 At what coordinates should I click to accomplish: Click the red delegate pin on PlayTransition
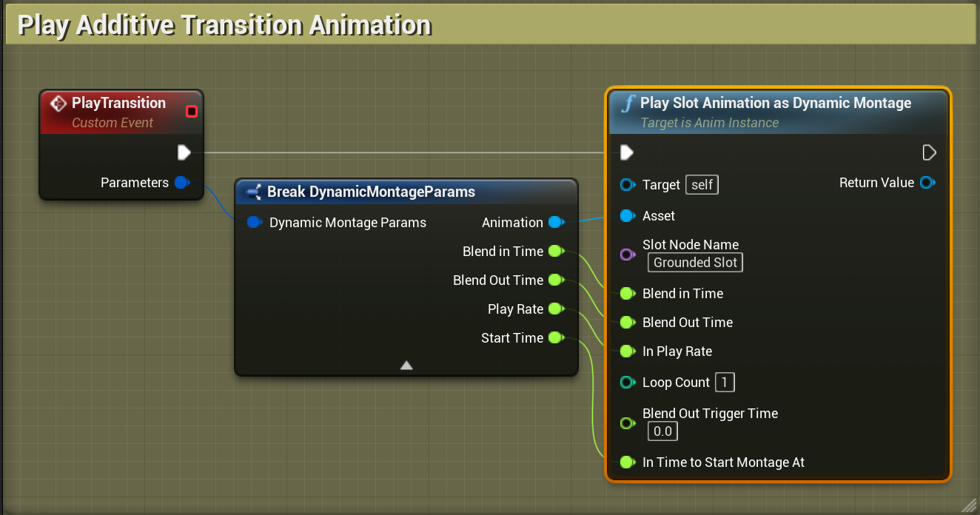tap(192, 112)
